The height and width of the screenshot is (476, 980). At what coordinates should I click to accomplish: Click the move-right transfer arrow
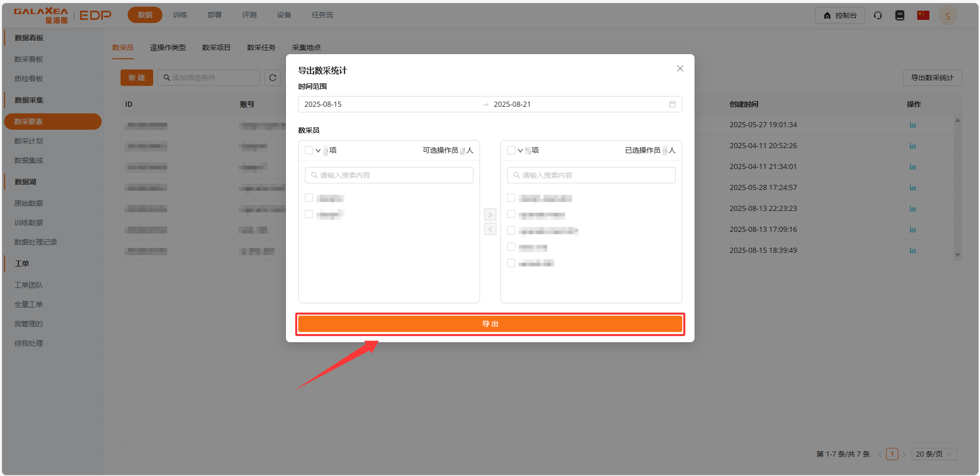click(490, 215)
